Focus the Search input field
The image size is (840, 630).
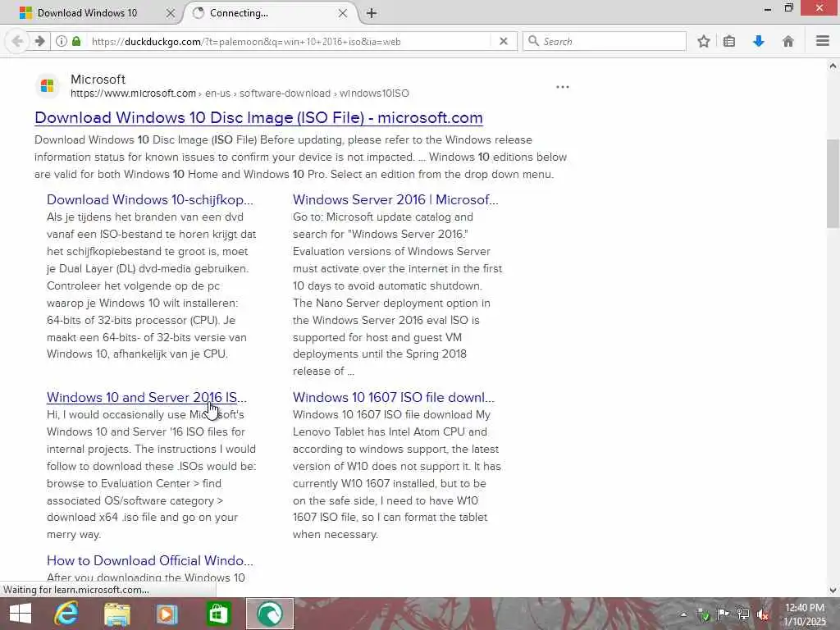coord(605,41)
